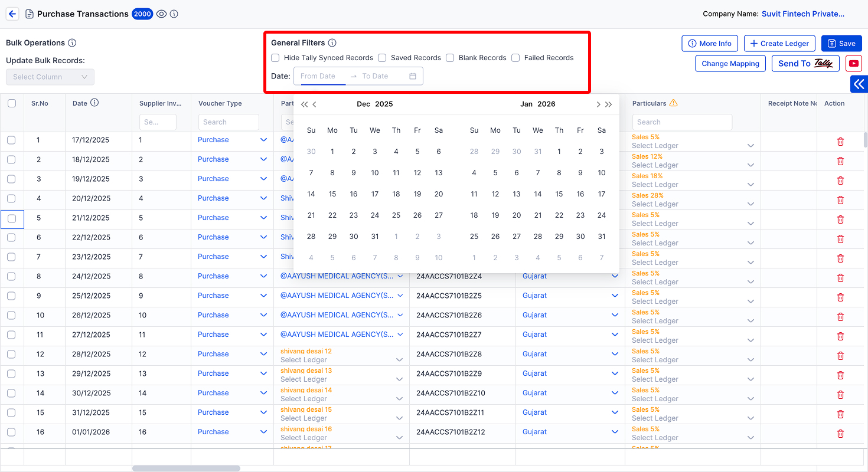Click the eye icon next to the 2000 badge

[x=161, y=14]
